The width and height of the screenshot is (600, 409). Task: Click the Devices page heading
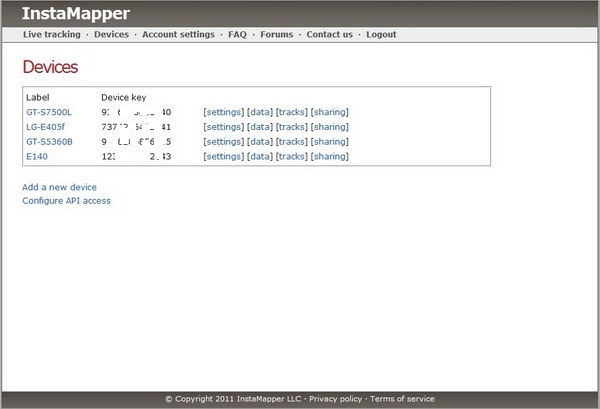coord(50,67)
